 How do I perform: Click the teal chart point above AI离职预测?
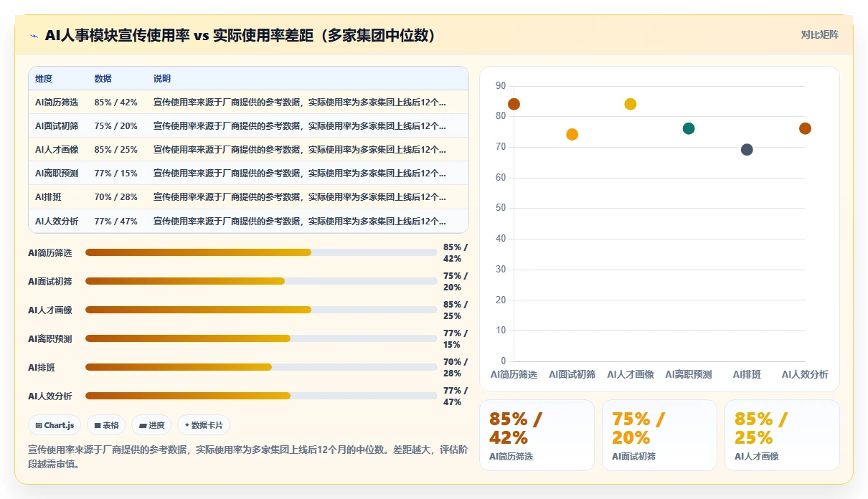[x=689, y=128]
